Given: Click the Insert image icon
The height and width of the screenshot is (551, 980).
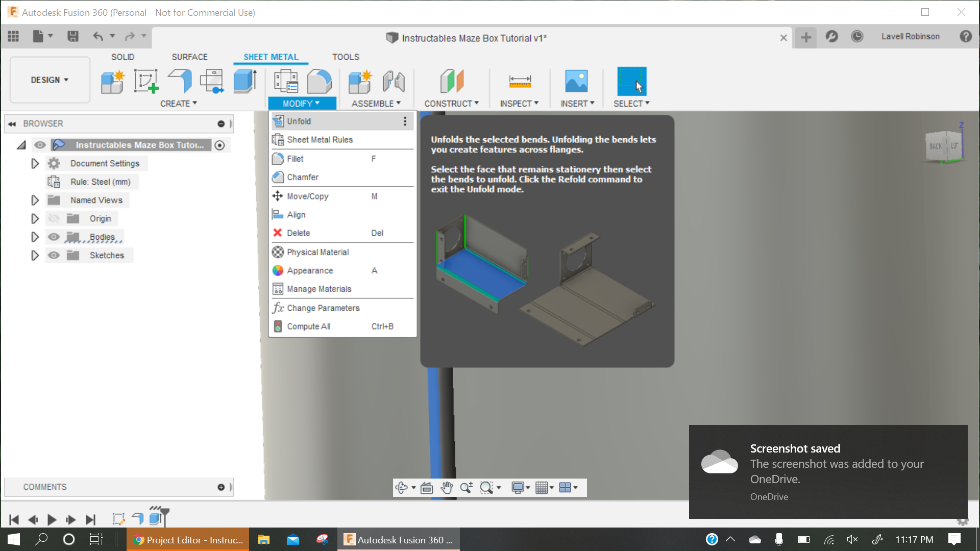Looking at the screenshot, I should pyautogui.click(x=576, y=81).
